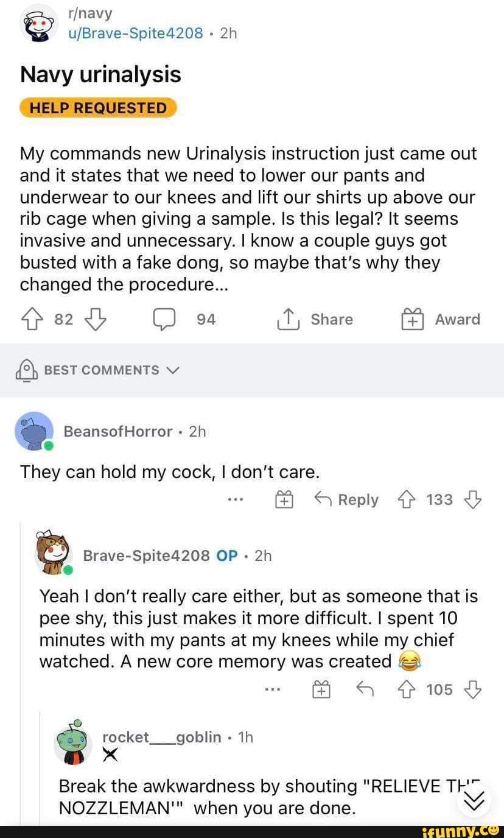
Task: Click the HELP REQUESTED flair tag
Action: [x=98, y=108]
